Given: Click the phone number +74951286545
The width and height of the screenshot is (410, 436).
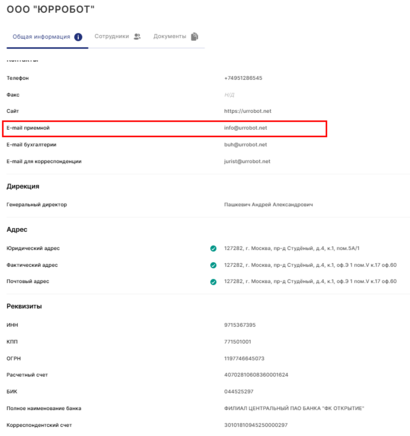Looking at the screenshot, I should (x=243, y=78).
